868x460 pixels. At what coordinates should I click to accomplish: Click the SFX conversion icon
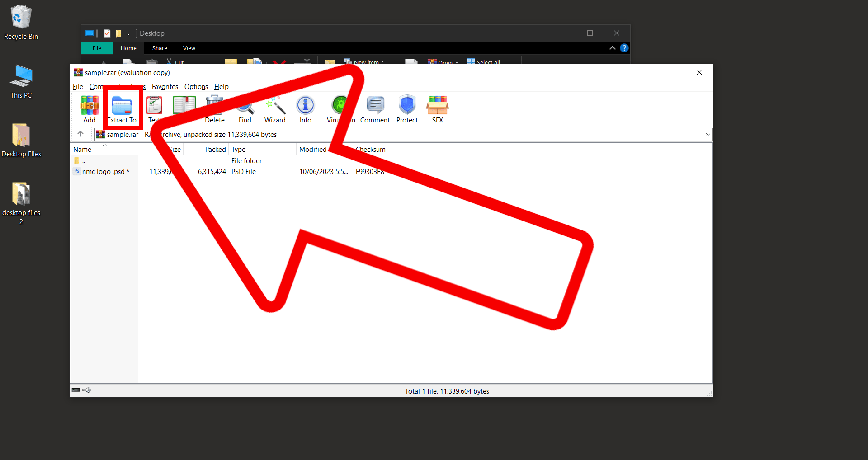tap(437, 108)
